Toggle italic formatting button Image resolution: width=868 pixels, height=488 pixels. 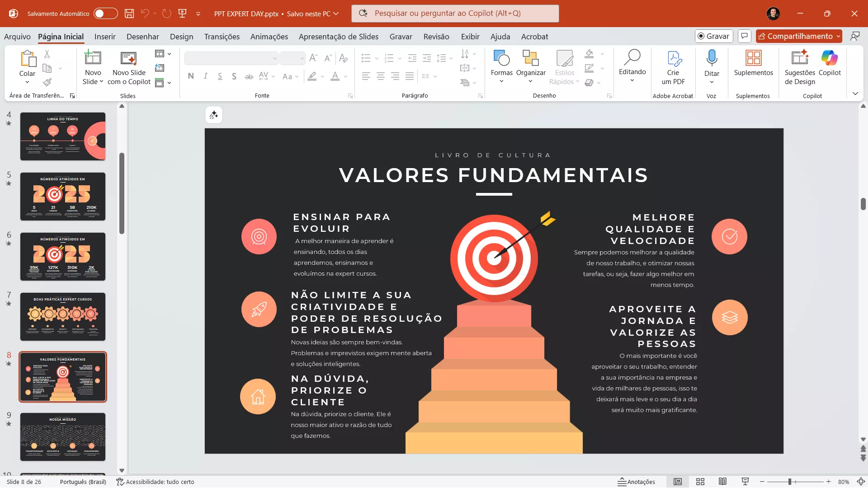(205, 76)
